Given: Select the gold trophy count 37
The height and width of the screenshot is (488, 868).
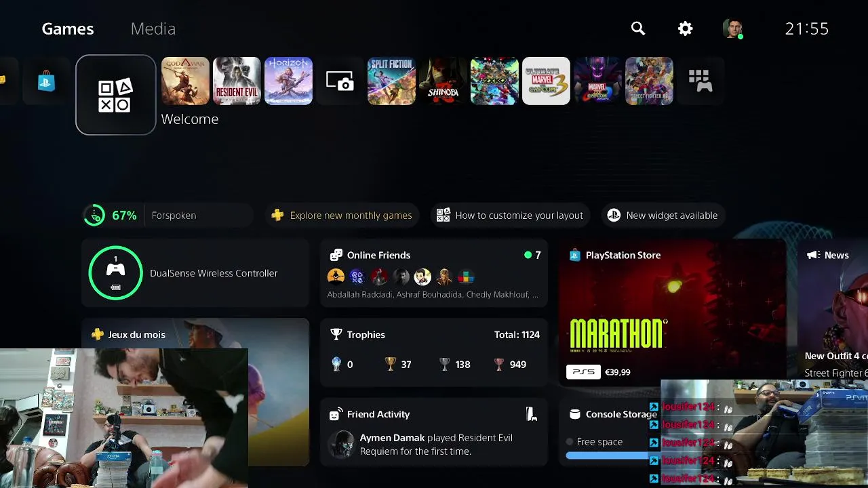Looking at the screenshot, I should 398,365.
